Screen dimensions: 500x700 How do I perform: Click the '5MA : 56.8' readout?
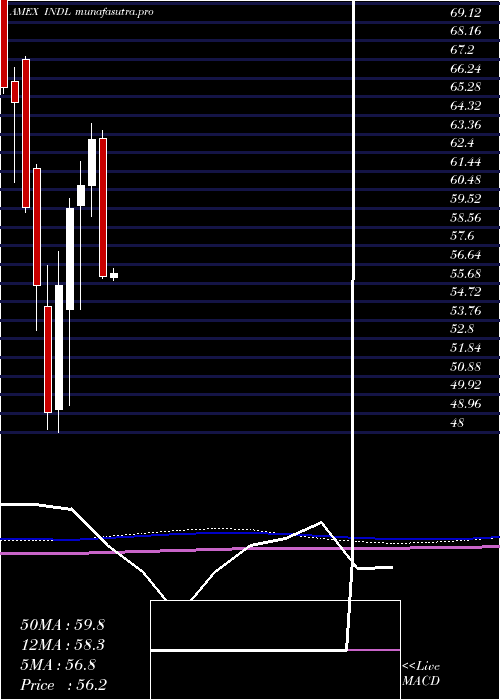(x=58, y=665)
